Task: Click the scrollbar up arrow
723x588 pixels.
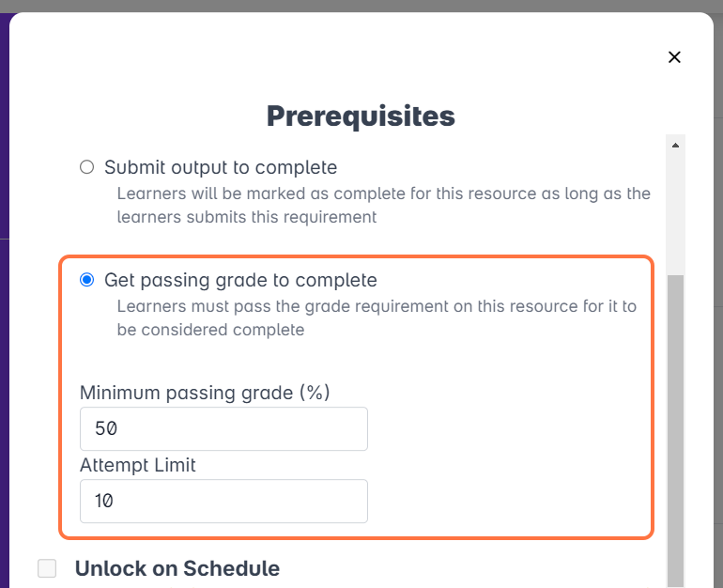Action: (674, 146)
